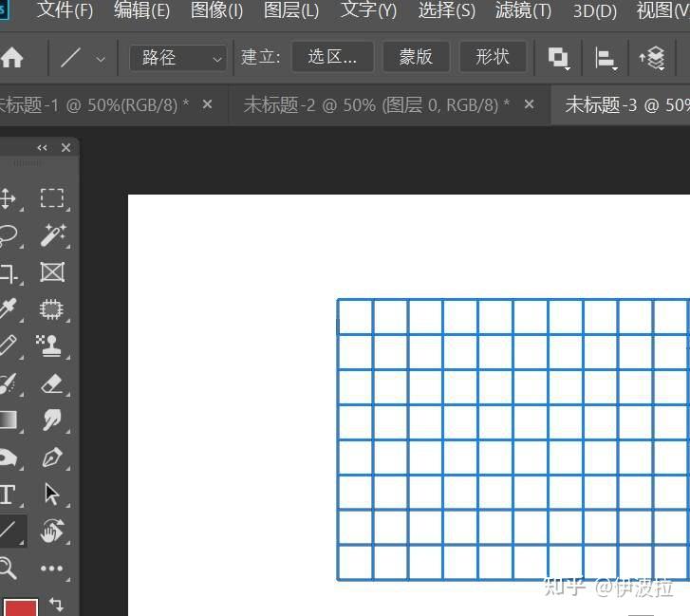The width and height of the screenshot is (690, 616).
Task: Open the line tool preset picker arrow
Action: coord(101,59)
